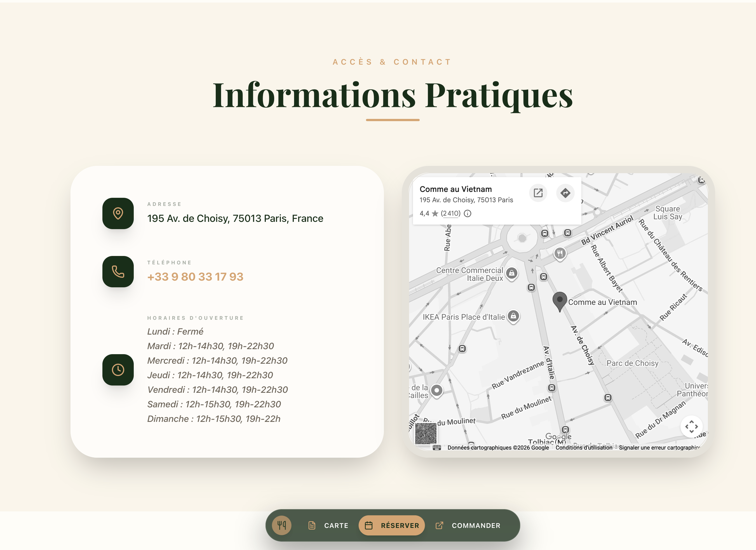Get directions with the diamond arrow icon
Image resolution: width=756 pixels, height=550 pixels.
(x=565, y=193)
